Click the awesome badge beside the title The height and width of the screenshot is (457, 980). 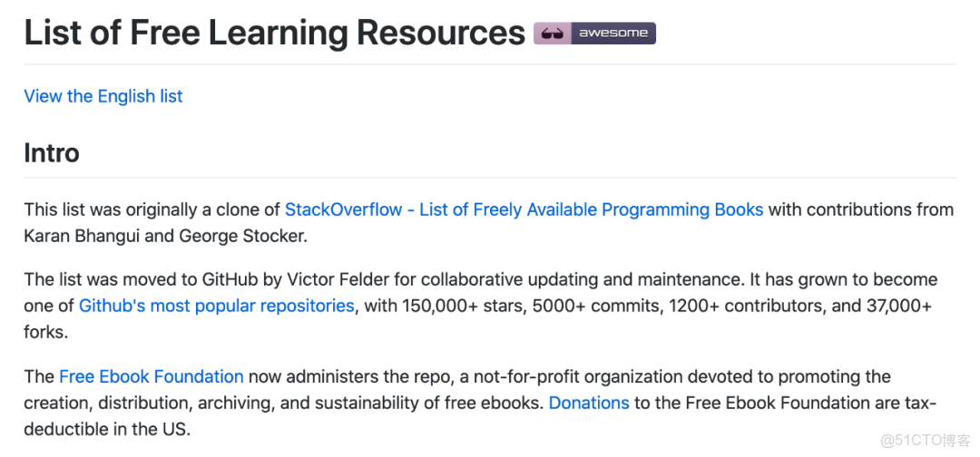pyautogui.click(x=594, y=34)
